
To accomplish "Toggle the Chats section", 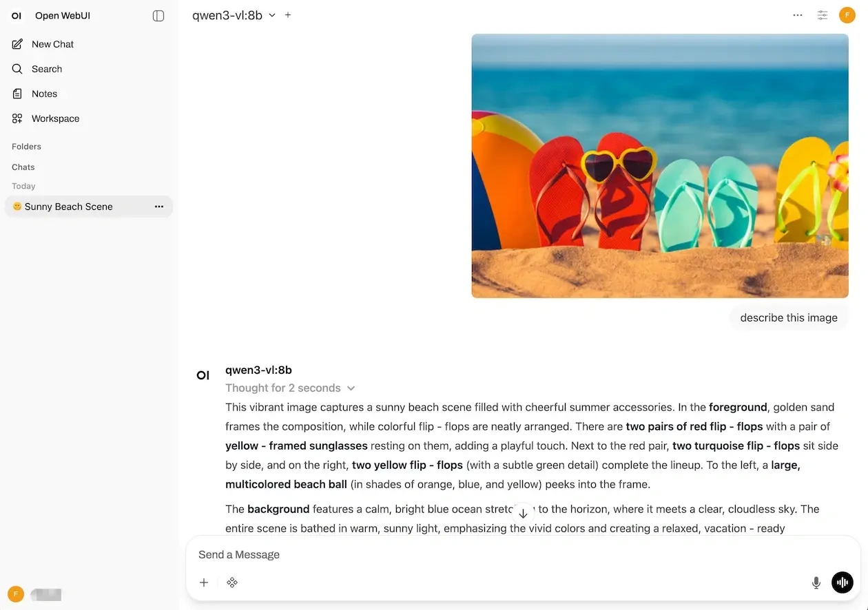I will tap(23, 167).
